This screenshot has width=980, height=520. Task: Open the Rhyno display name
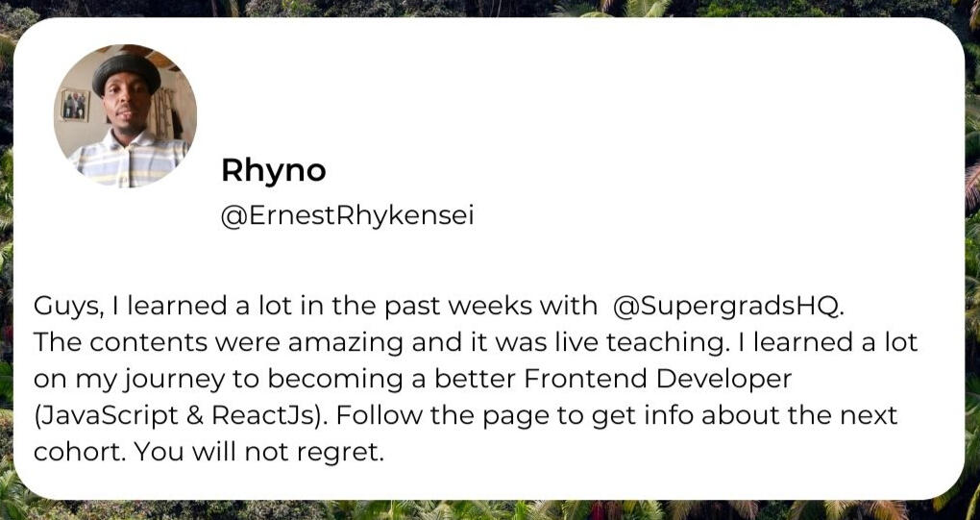pos(274,171)
